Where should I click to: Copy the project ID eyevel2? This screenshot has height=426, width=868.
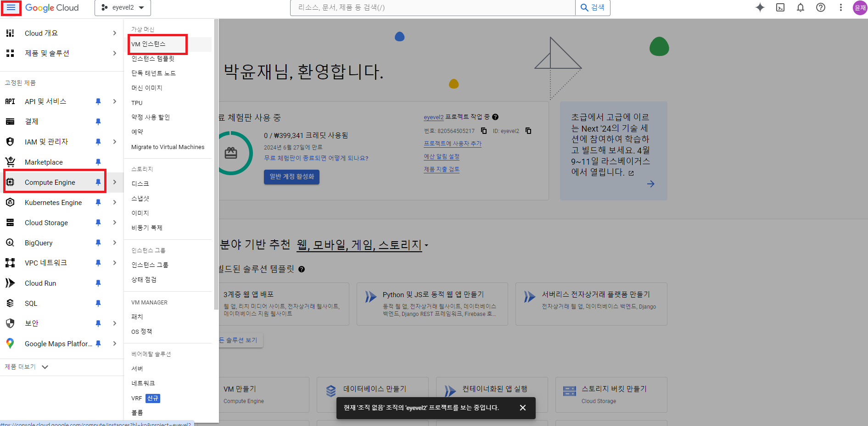point(528,131)
